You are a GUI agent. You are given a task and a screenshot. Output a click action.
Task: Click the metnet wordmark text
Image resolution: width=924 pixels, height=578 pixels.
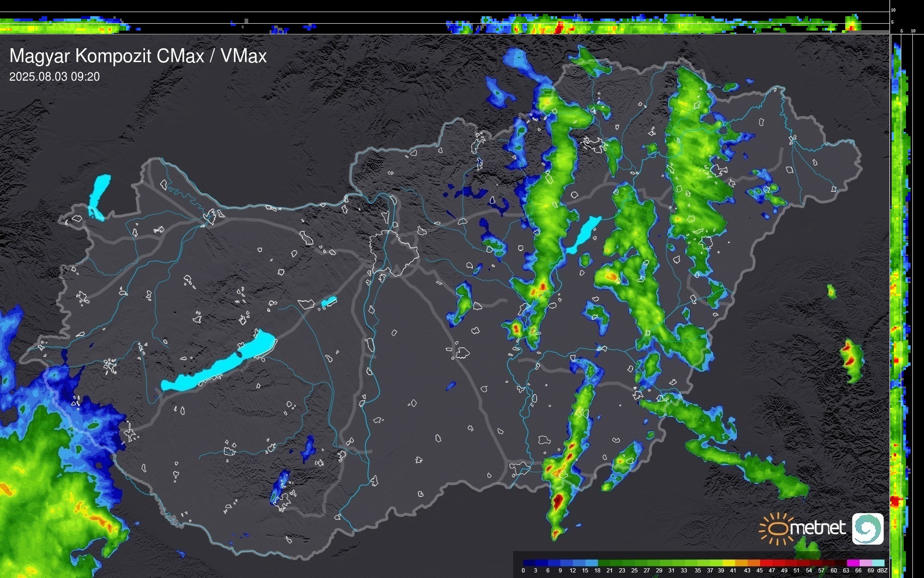(818, 528)
